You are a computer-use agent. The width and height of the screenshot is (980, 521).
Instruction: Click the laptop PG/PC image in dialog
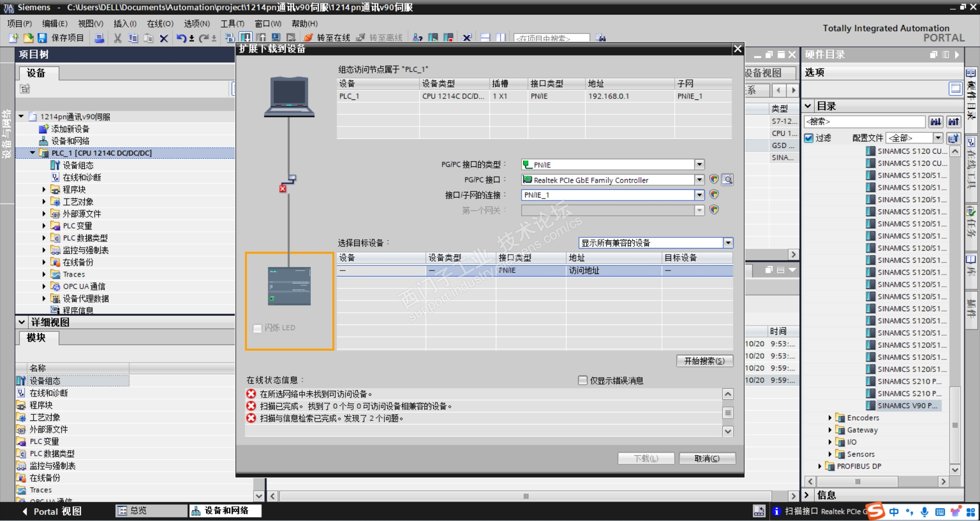(289, 97)
